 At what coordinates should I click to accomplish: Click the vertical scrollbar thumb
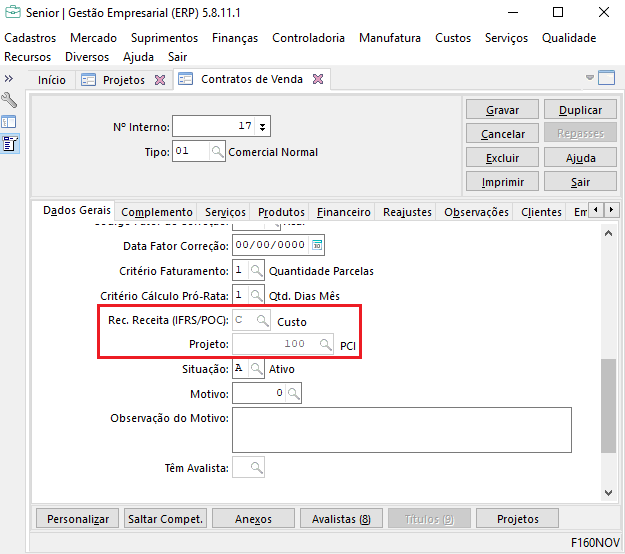click(x=608, y=406)
